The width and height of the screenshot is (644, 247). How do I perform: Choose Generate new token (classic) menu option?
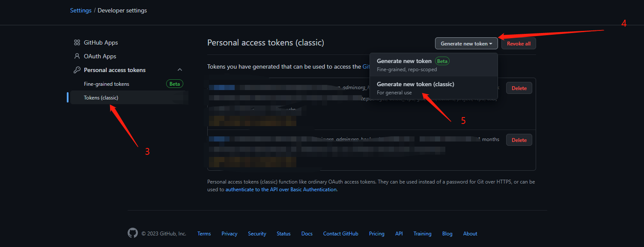[x=415, y=84]
